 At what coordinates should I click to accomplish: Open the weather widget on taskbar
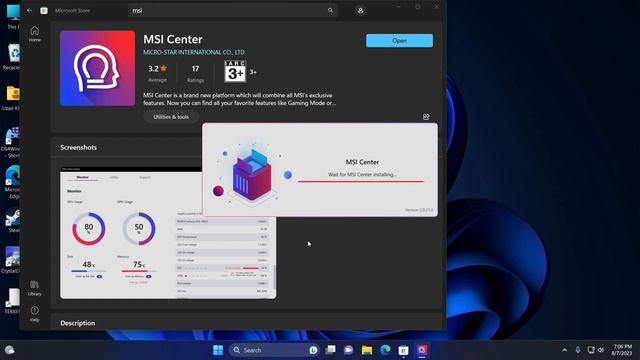click(9, 350)
